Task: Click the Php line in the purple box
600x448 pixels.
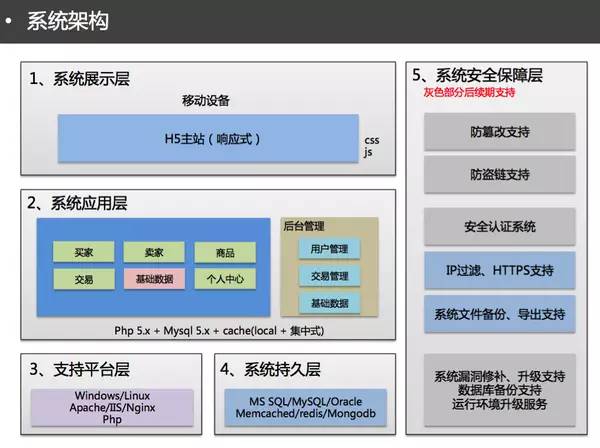Action: click(x=112, y=419)
